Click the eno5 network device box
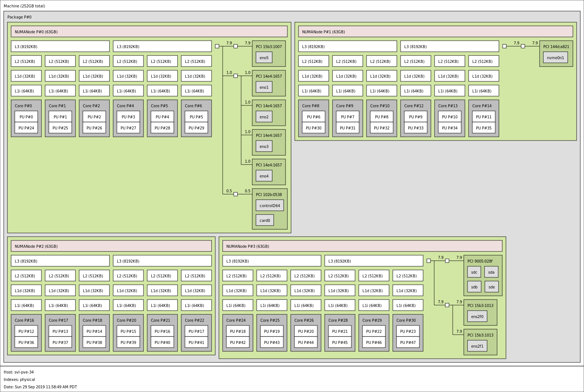Viewport: 584px width, 392px height. pos(264,57)
